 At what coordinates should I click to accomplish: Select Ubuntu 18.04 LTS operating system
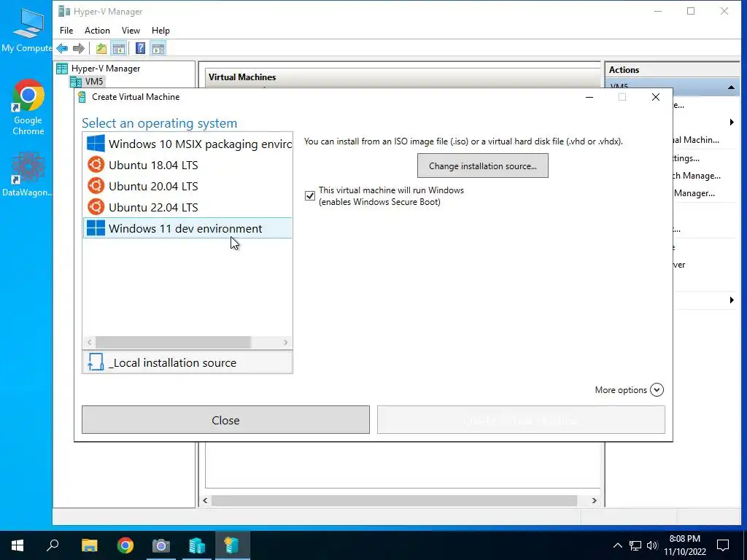187,166
